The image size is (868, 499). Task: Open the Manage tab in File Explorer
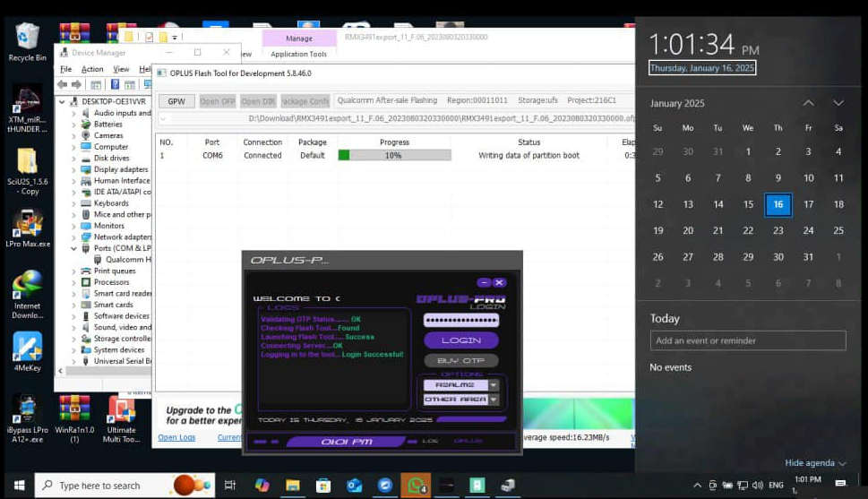point(299,39)
